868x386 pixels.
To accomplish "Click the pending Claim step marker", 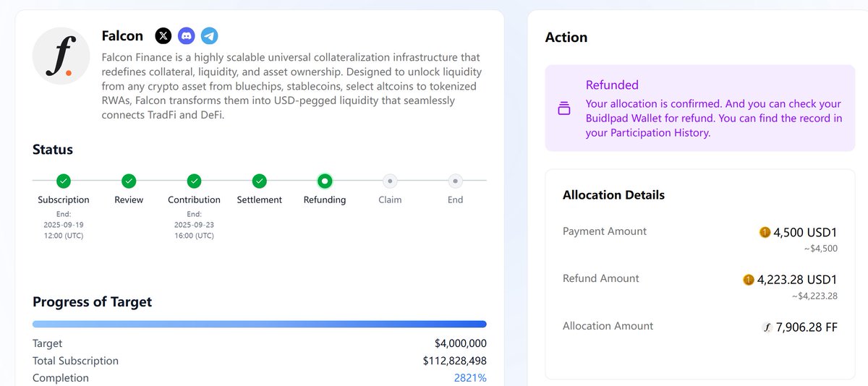I will point(390,181).
